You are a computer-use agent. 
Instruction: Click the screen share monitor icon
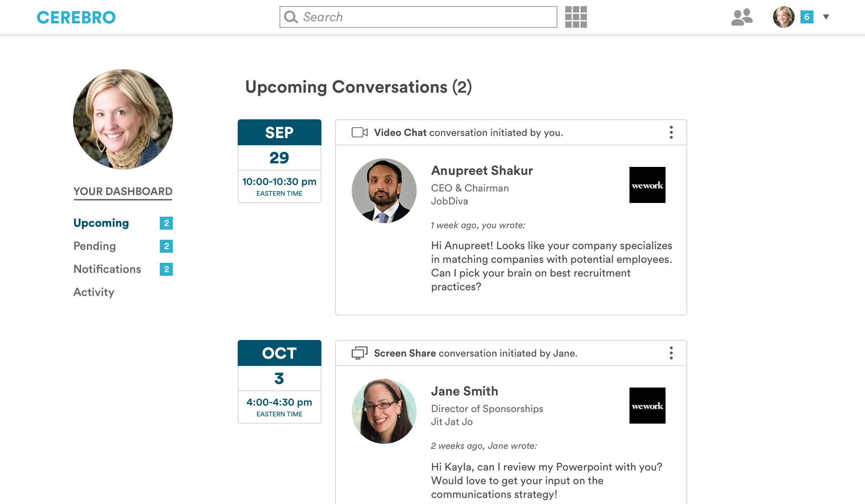tap(359, 353)
